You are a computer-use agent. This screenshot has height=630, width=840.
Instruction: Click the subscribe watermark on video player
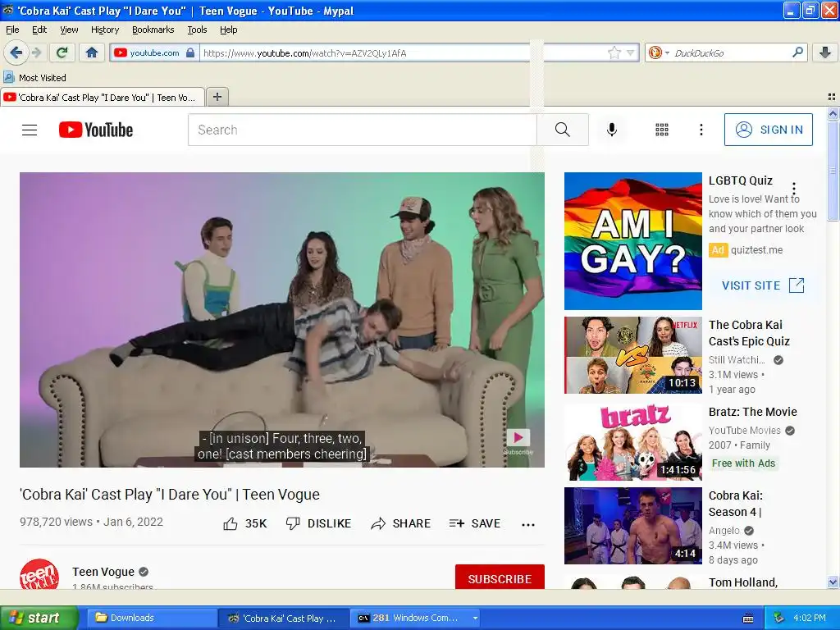(518, 442)
